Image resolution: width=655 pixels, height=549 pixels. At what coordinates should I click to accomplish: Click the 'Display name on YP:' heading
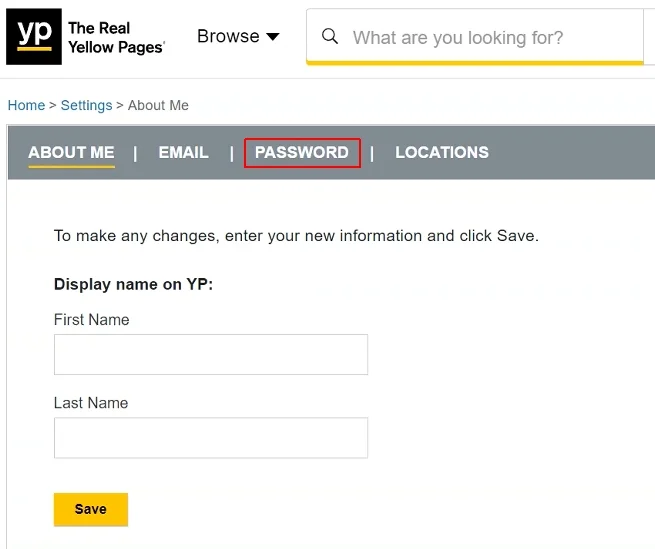point(133,284)
